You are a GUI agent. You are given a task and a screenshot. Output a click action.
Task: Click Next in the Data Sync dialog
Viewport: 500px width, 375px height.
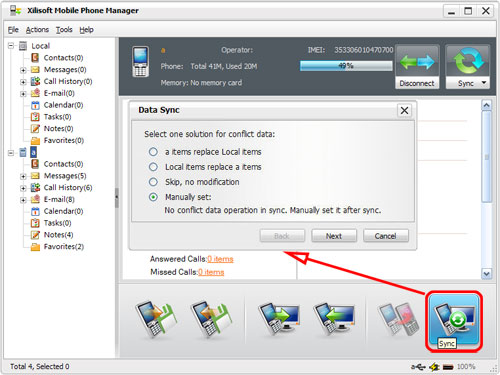334,236
